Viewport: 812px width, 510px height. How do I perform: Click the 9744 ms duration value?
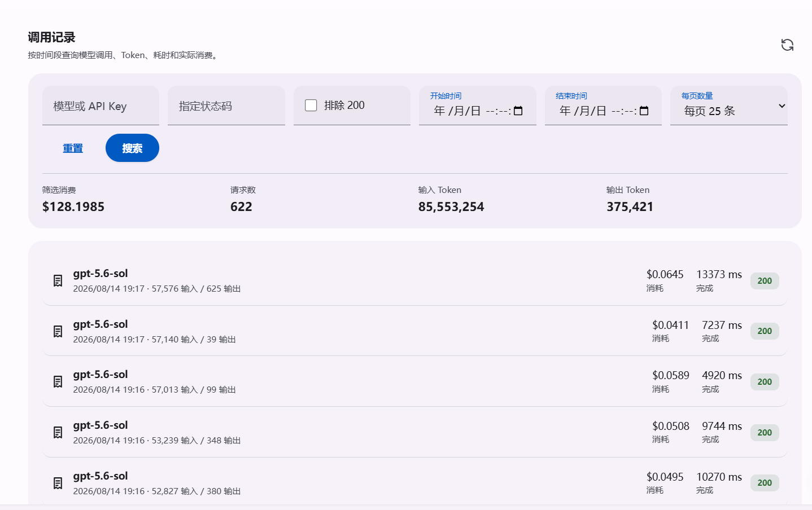coord(722,427)
